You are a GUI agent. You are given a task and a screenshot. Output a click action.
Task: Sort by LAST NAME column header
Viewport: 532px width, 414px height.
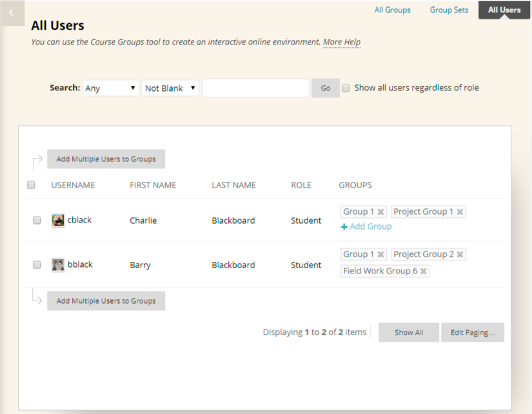tap(234, 185)
